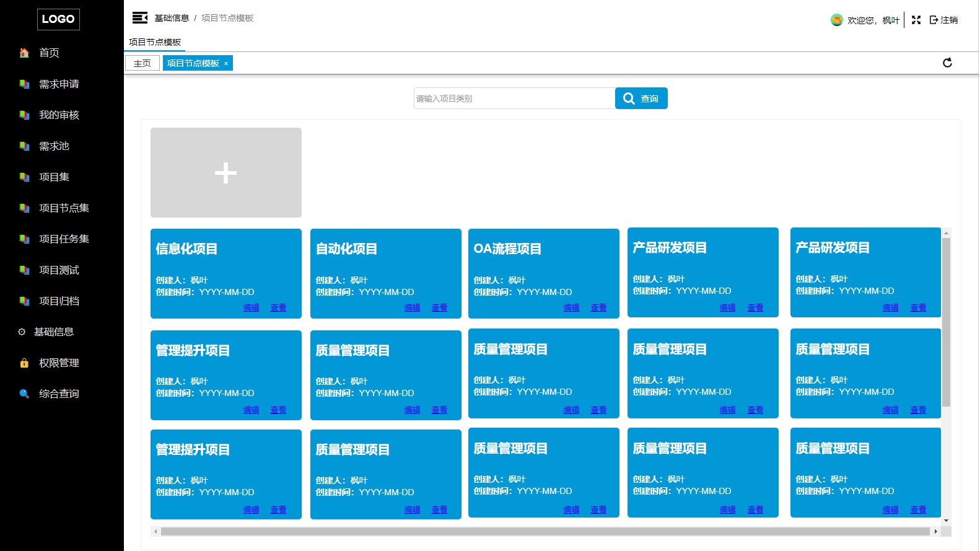Log out using the 注销 button
Screen dimensions: 980x551
(x=943, y=20)
